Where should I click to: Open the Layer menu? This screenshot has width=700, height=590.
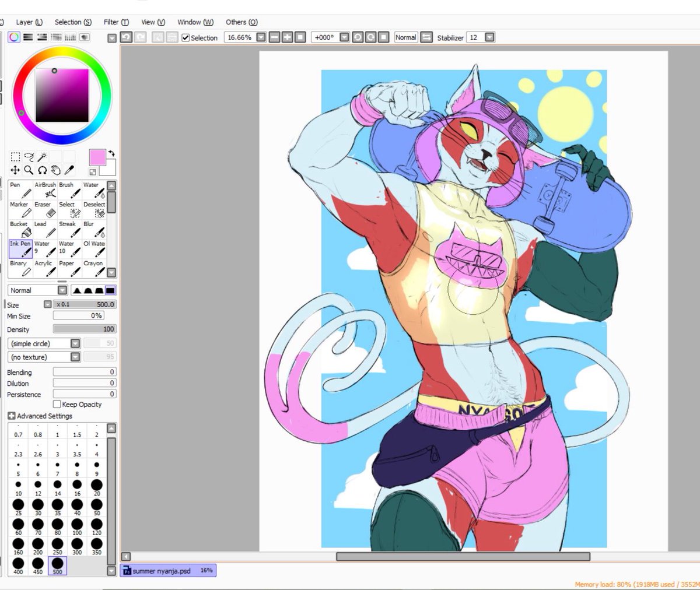[x=29, y=22]
